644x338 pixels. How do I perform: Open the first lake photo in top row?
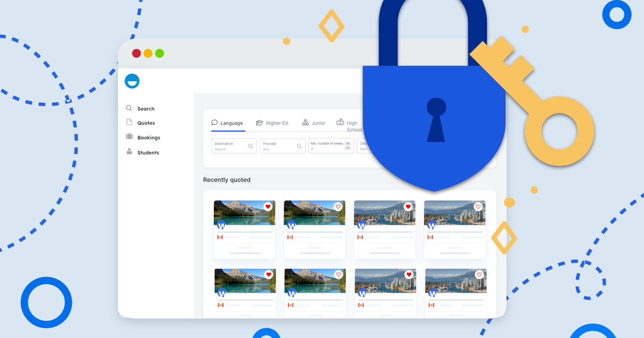[x=245, y=212]
